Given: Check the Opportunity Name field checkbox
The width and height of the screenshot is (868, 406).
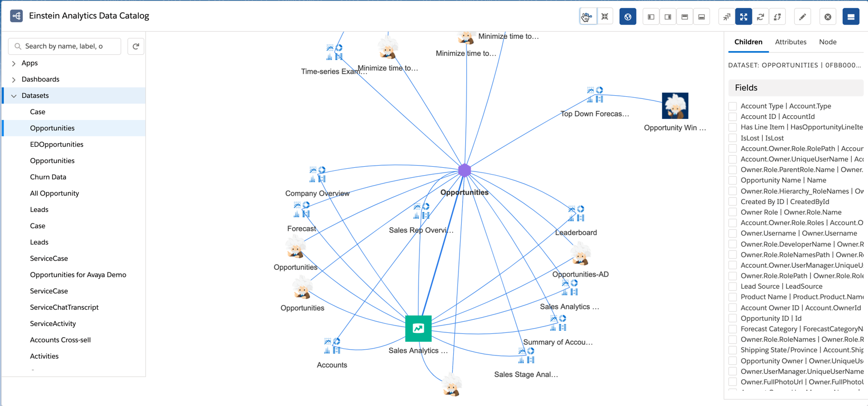Looking at the screenshot, I should click(733, 180).
